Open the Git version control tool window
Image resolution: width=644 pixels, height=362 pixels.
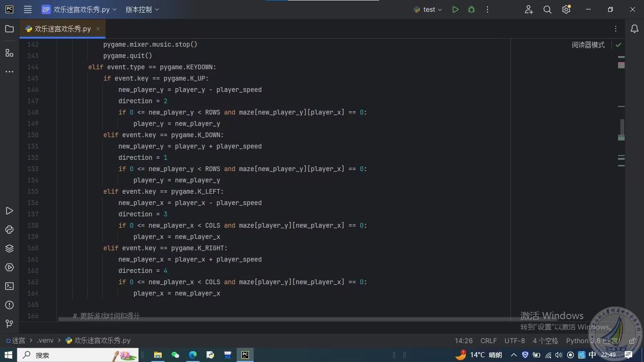(x=9, y=324)
